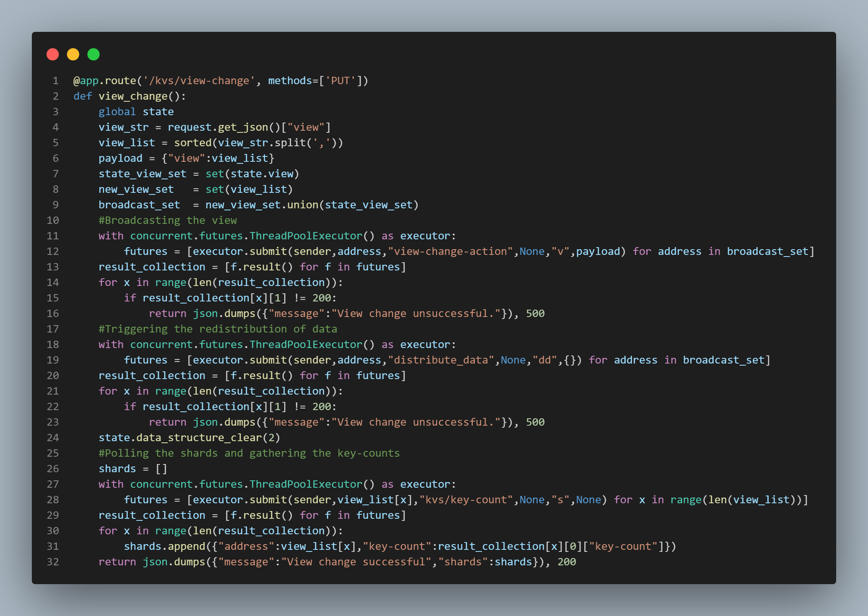The width and height of the screenshot is (868, 616).
Task: Click the '@app.route' decorator text
Action: [x=105, y=81]
